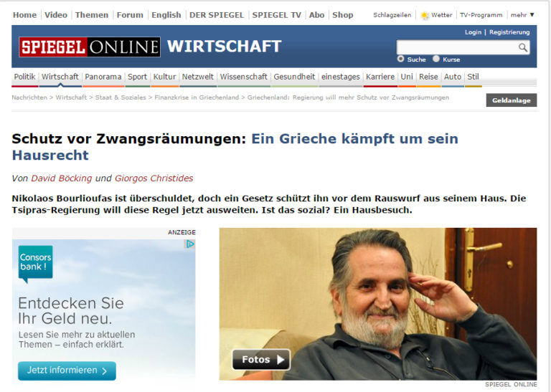The height and width of the screenshot is (392, 551).
Task: Go to the Karriere section
Action: click(380, 77)
